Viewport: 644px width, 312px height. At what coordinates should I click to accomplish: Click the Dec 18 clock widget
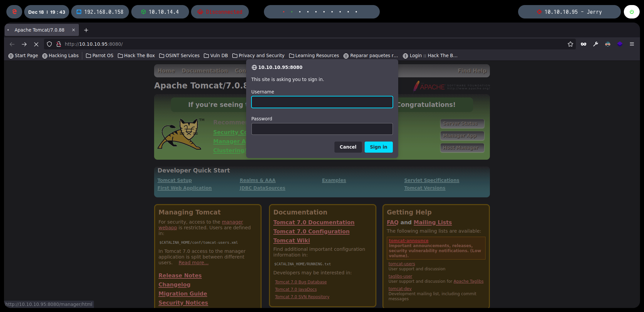[x=47, y=12]
